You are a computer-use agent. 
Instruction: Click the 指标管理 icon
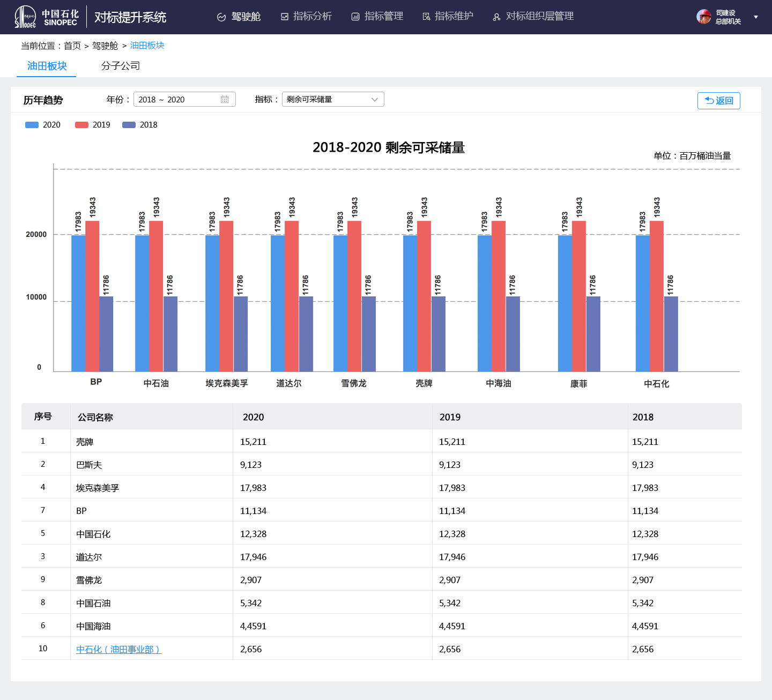355,17
